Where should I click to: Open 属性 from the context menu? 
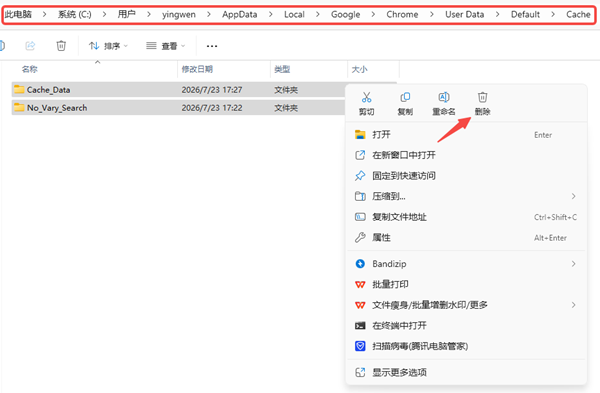tap(466, 238)
